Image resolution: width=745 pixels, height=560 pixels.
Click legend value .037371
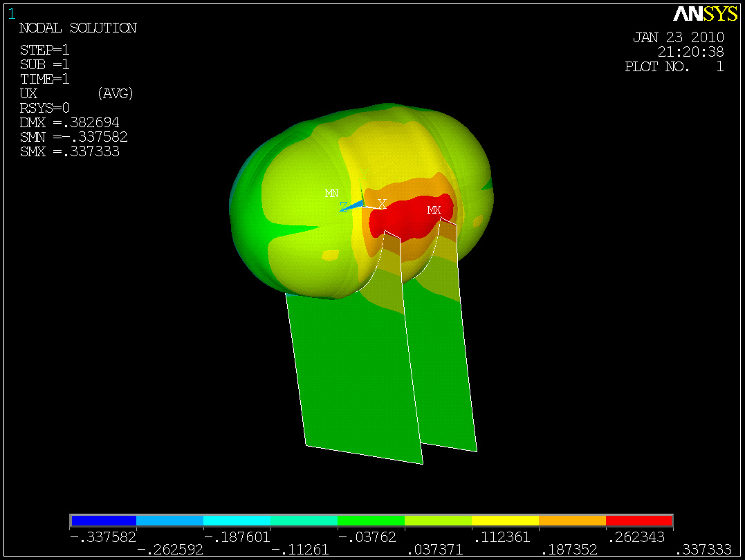click(435, 550)
